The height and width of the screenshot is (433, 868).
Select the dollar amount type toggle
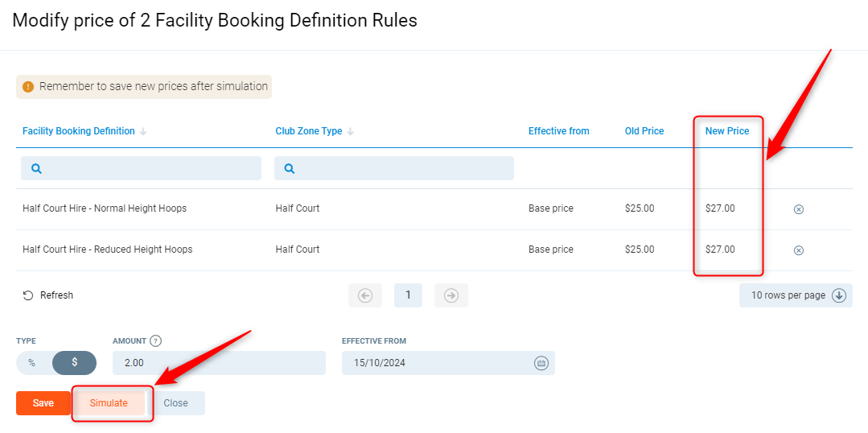pyautogui.click(x=74, y=363)
